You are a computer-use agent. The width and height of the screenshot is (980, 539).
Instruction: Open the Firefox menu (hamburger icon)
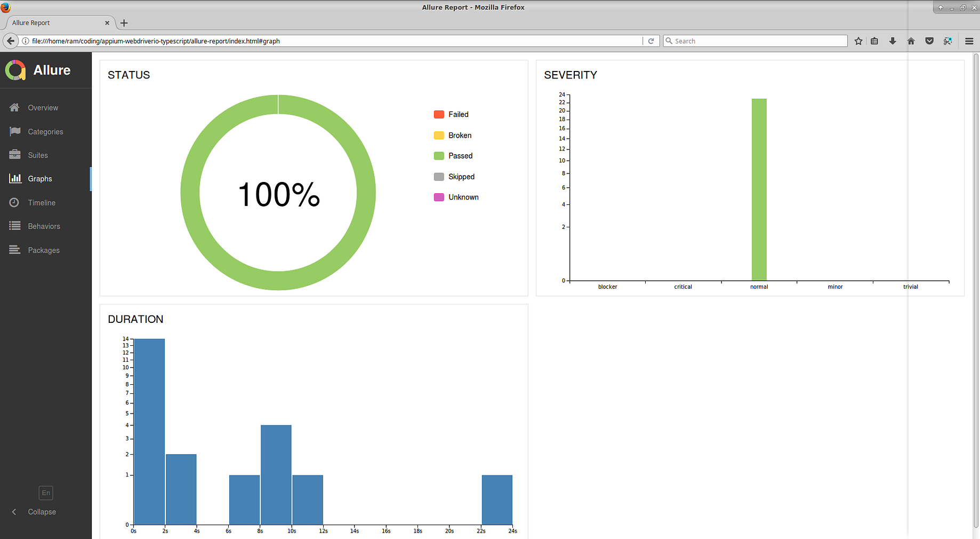point(969,41)
